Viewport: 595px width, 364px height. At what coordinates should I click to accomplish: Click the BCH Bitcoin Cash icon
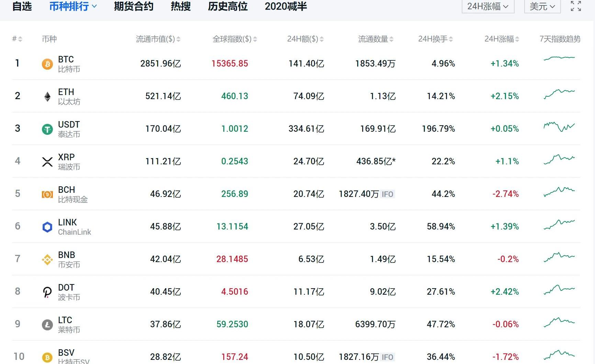tap(47, 195)
